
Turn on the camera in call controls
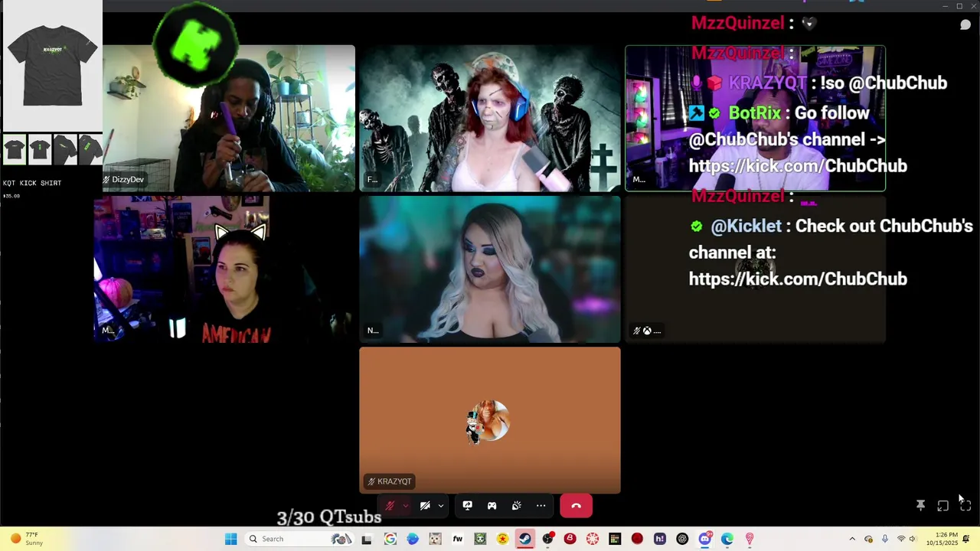point(425,506)
